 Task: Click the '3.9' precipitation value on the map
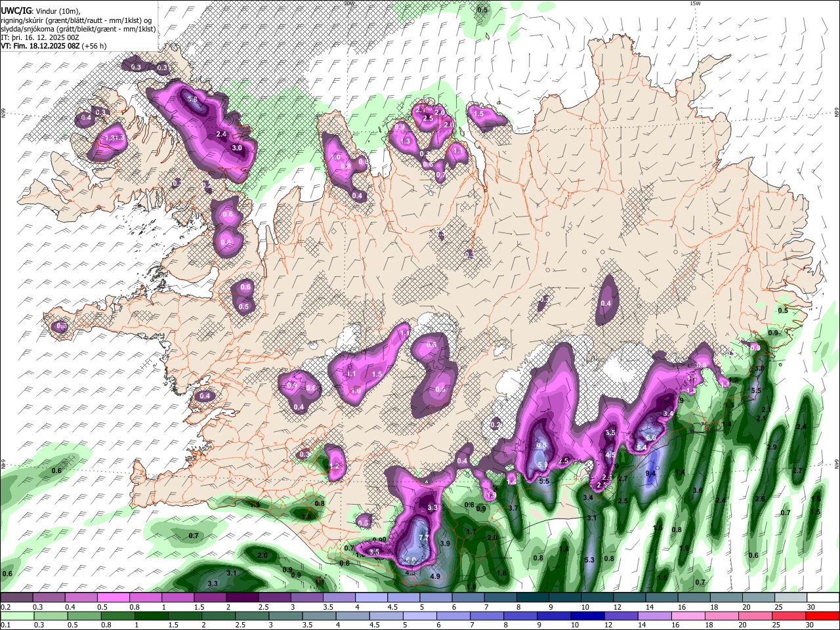point(445,543)
